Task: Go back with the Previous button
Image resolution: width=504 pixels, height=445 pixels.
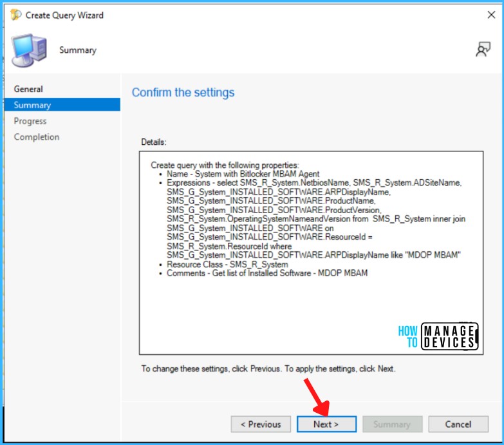Action: tap(261, 424)
